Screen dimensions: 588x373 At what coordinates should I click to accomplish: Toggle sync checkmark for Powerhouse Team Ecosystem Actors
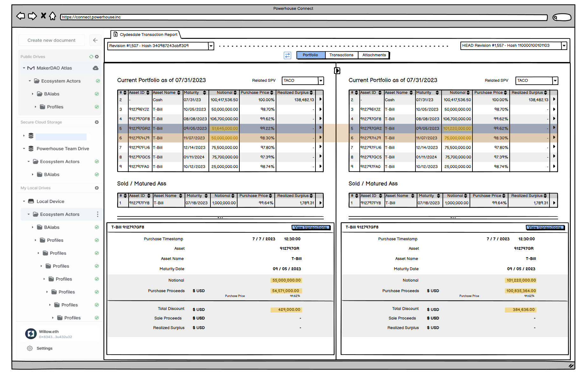pyautogui.click(x=97, y=162)
